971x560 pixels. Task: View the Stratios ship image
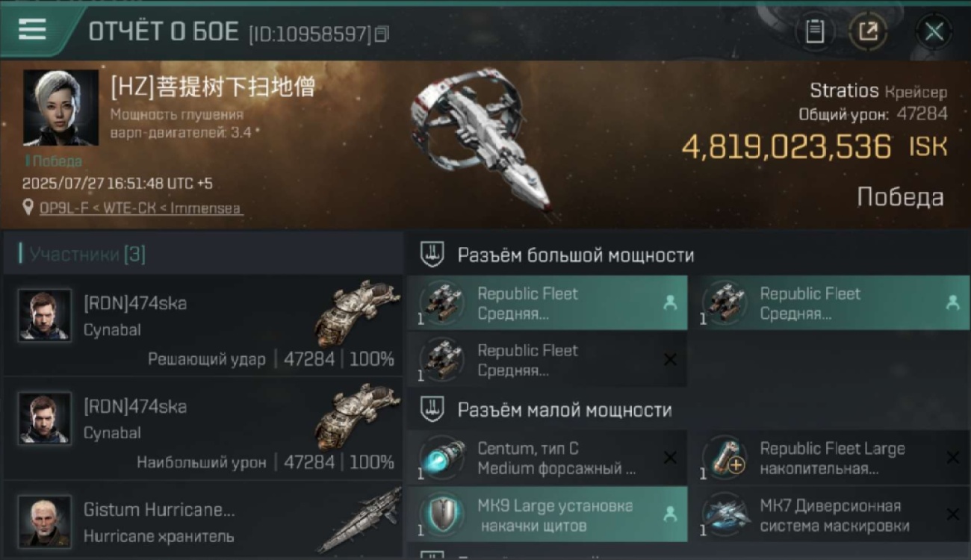pos(484,142)
